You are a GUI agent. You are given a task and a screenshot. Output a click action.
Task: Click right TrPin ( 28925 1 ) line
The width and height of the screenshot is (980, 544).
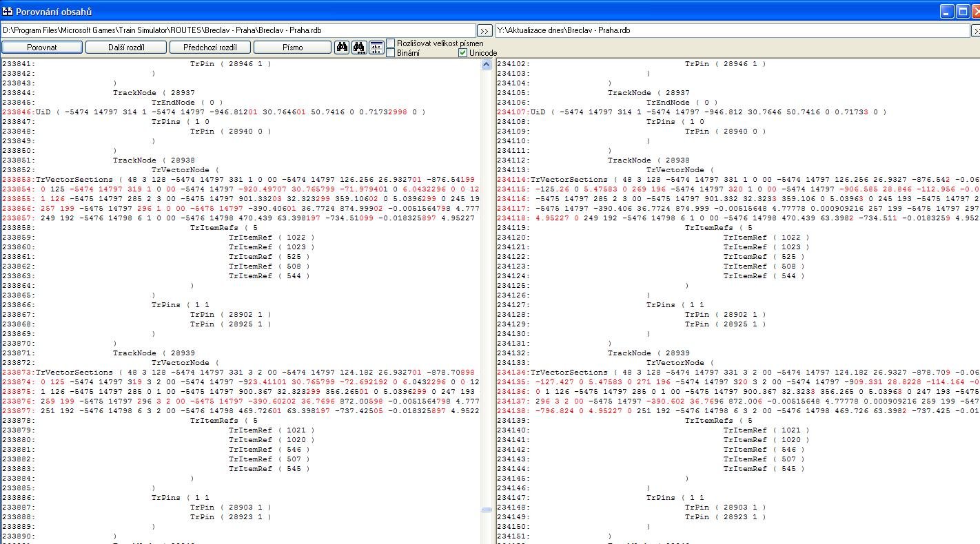coord(726,324)
